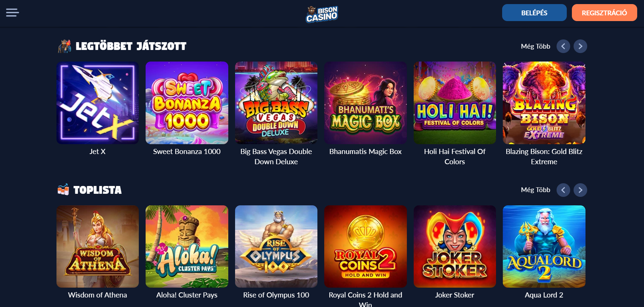Select Big Bass Vegas Double Down Deluxe
Image resolution: width=644 pixels, height=307 pixels.
point(276,103)
